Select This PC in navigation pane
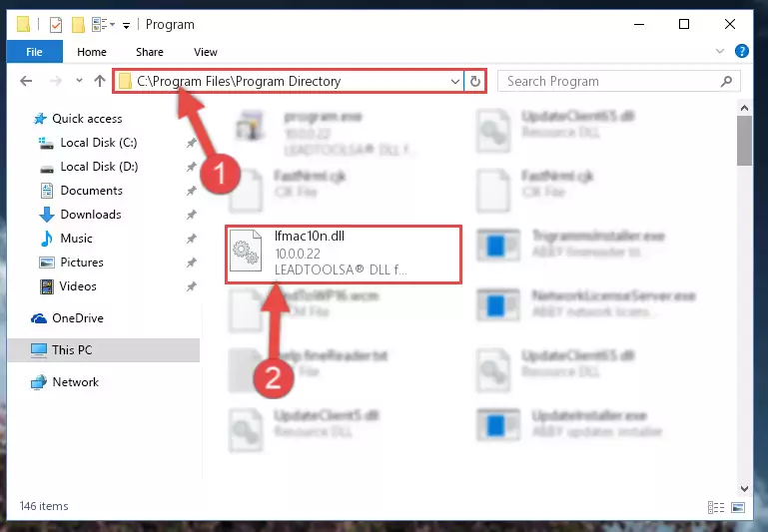 [x=103, y=350]
